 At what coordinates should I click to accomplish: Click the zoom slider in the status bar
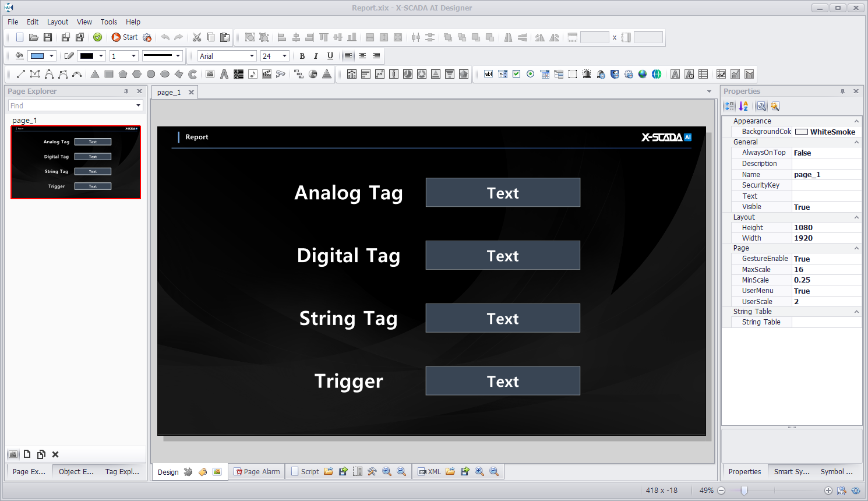point(744,491)
